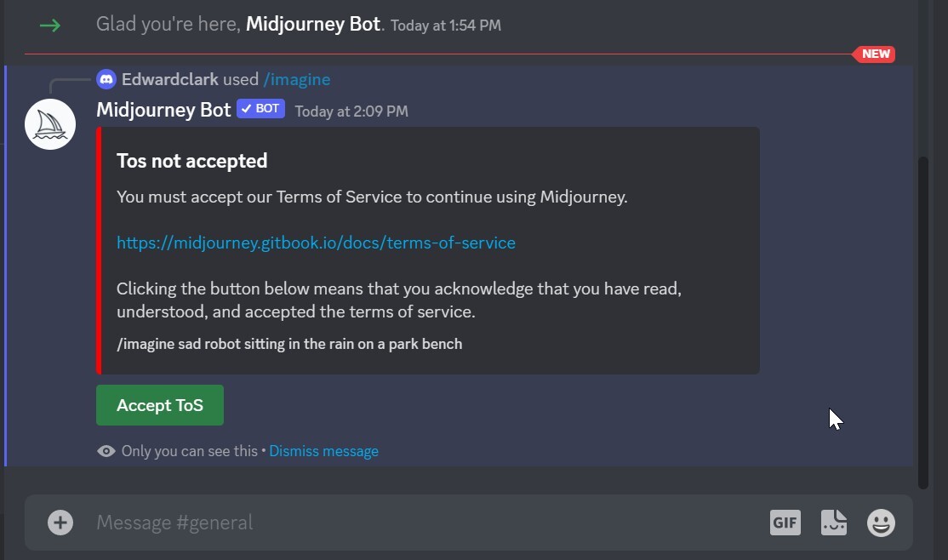Open the emoji picker

pyautogui.click(x=881, y=522)
